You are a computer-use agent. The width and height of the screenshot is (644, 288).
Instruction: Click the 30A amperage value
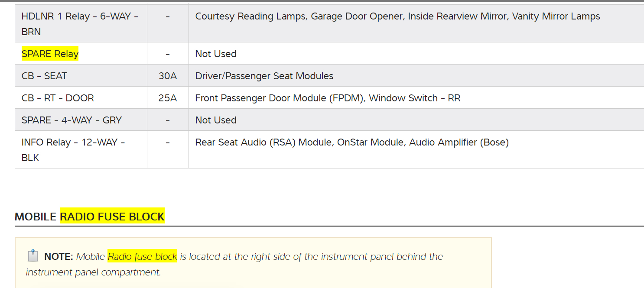(168, 76)
